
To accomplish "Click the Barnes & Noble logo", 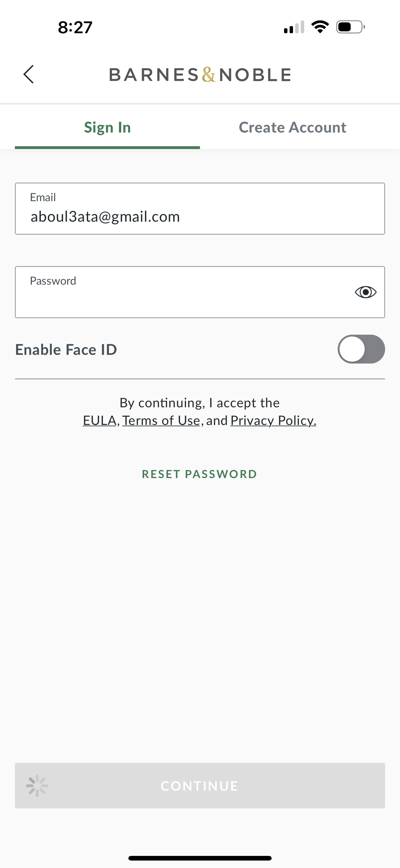I will (200, 75).
